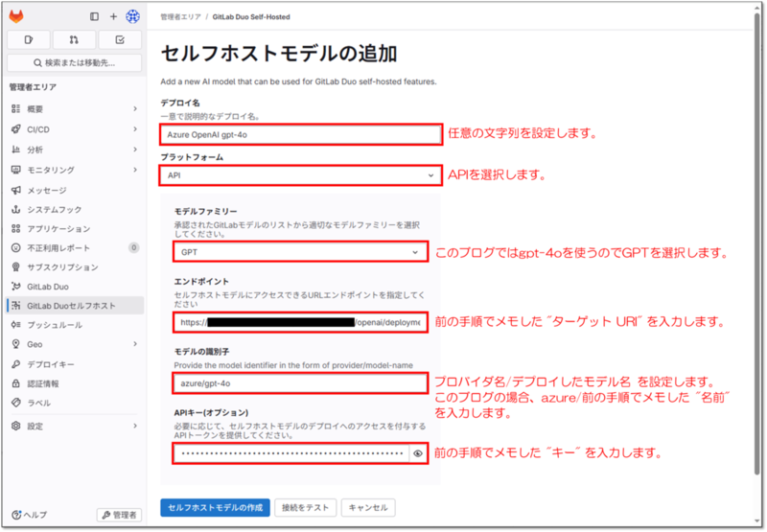Click the サブスクリプション badge icon
Viewport: 767px width, 532px height.
[x=16, y=267]
